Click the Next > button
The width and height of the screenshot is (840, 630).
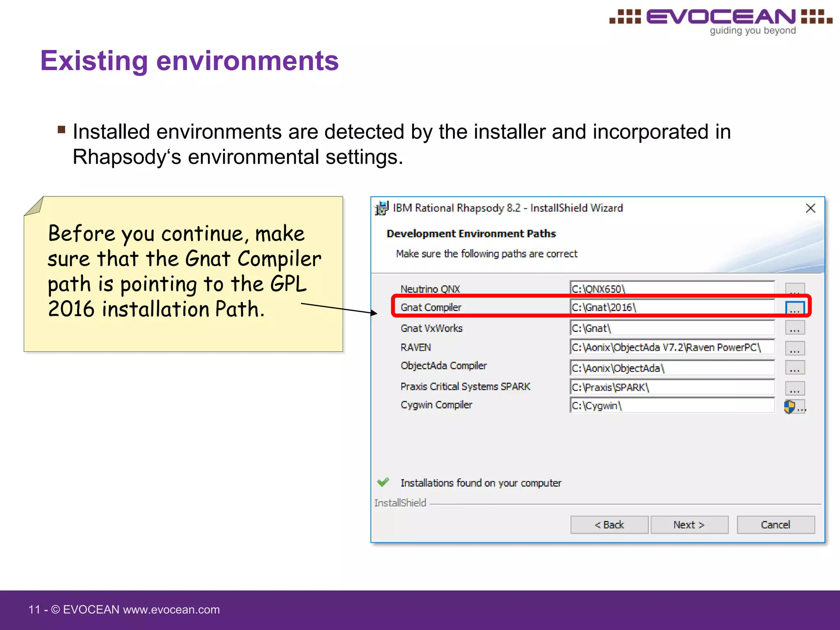tap(689, 525)
